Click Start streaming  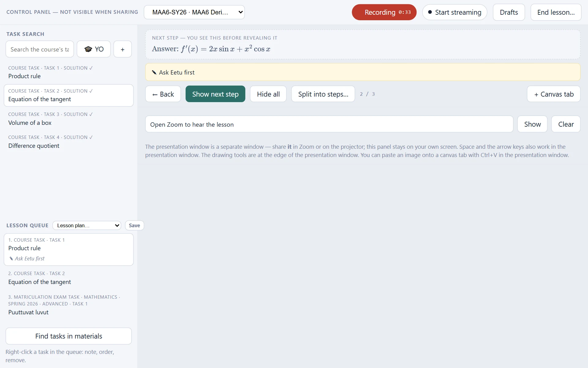(x=454, y=12)
